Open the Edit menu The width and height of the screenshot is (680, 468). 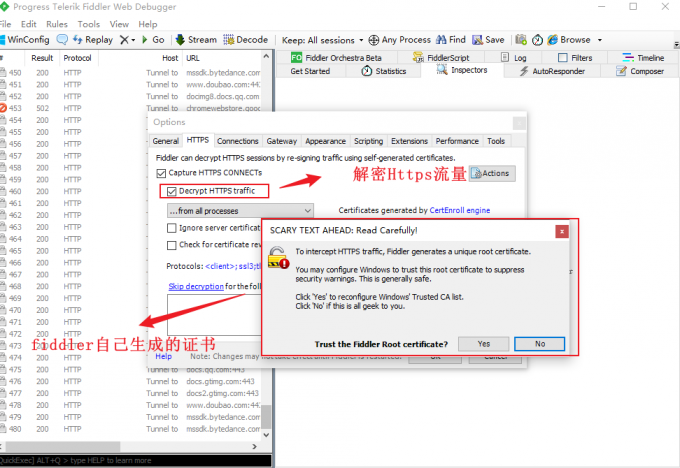click(x=29, y=24)
